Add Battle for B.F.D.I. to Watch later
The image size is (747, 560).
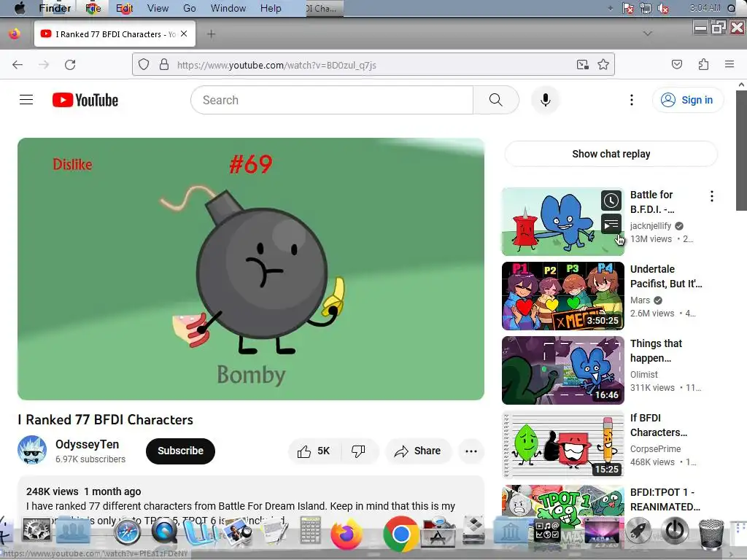point(611,201)
